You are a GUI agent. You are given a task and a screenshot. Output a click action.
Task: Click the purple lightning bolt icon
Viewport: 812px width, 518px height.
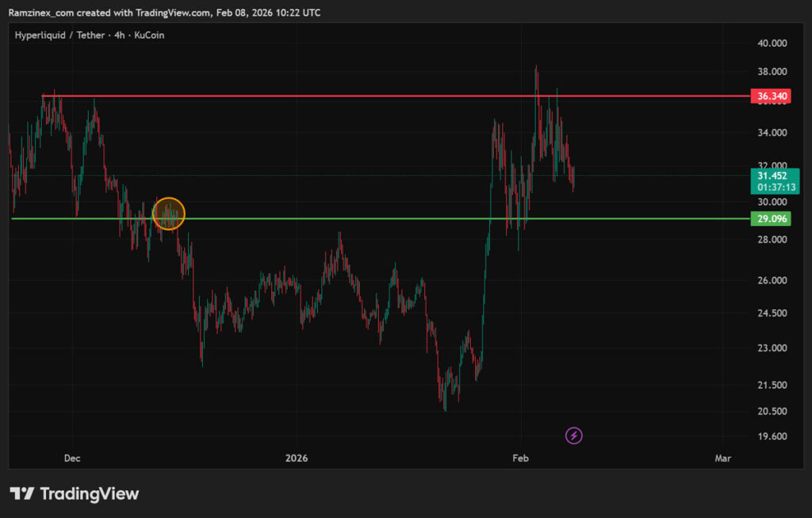574,436
